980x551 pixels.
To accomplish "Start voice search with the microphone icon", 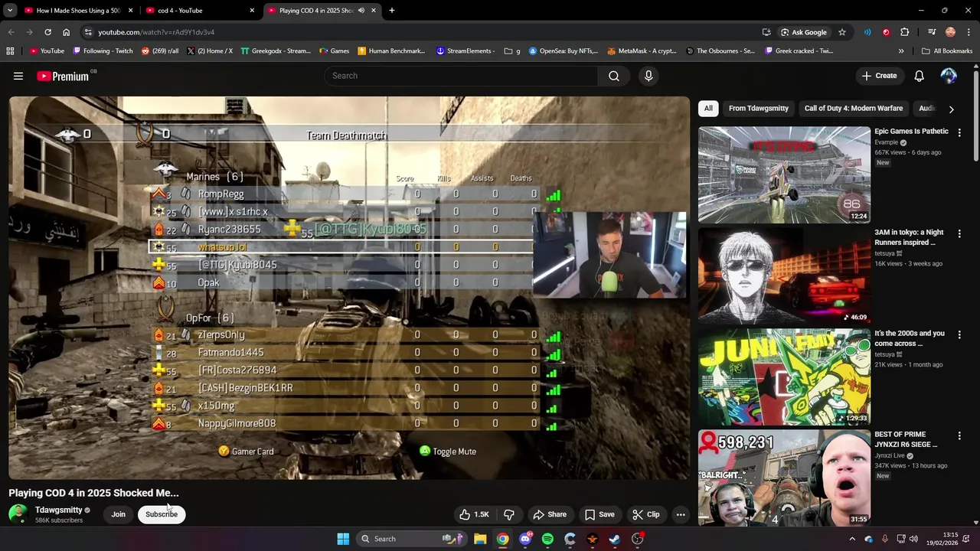I will (x=648, y=76).
